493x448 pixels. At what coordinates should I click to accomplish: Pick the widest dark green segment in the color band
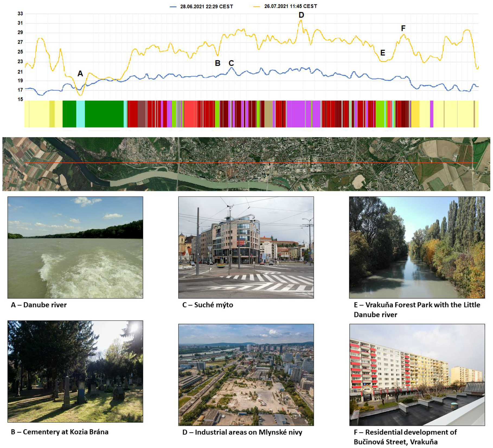pyautogui.click(x=104, y=114)
